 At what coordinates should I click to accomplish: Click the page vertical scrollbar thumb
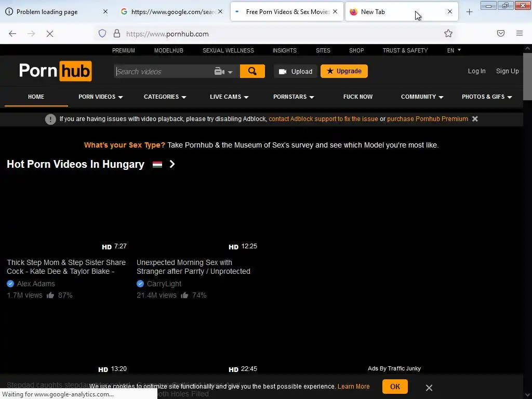(527, 76)
